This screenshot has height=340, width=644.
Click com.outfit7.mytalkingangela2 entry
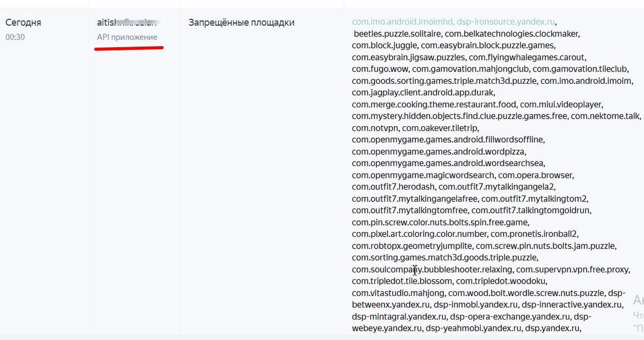click(x=496, y=187)
